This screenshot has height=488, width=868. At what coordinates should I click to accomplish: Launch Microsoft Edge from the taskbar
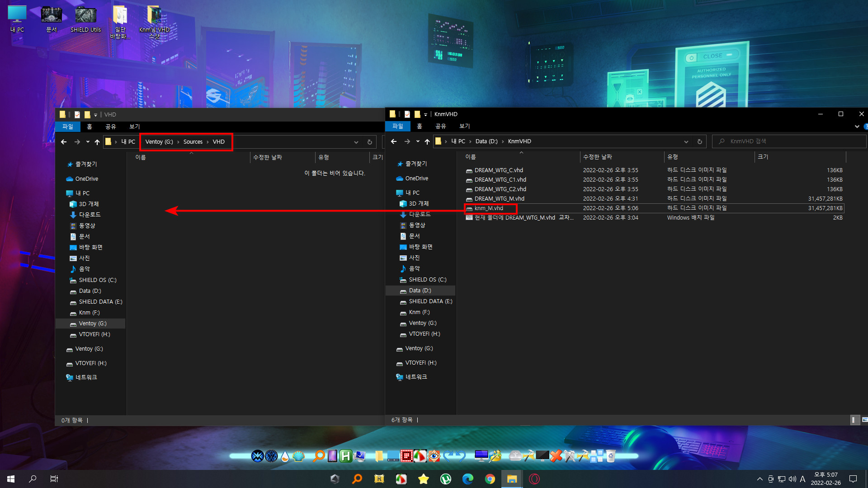pos(468,479)
